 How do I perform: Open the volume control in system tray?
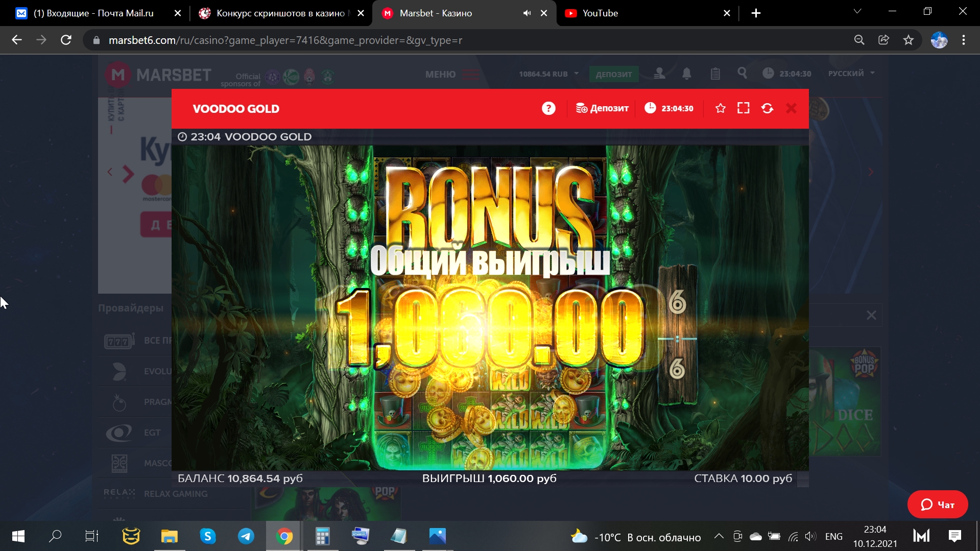click(x=810, y=536)
